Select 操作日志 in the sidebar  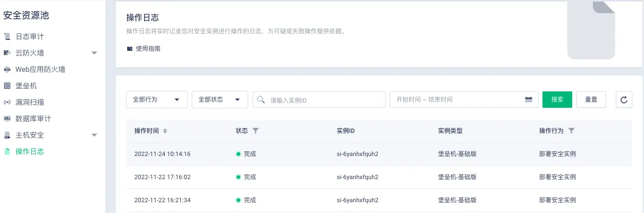(30, 151)
